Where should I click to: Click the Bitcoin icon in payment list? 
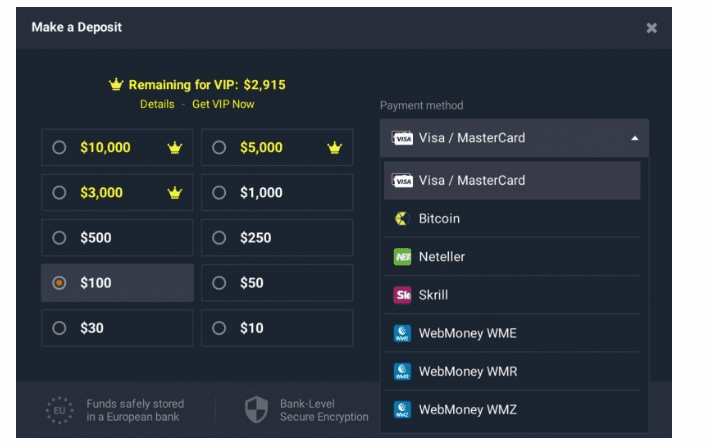(x=402, y=219)
